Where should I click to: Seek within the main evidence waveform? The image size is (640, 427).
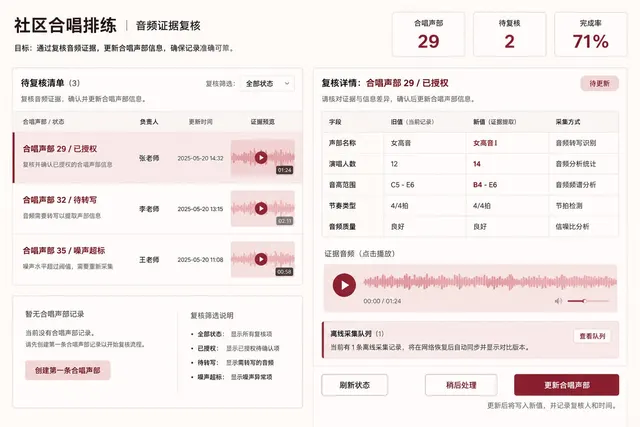(490, 282)
